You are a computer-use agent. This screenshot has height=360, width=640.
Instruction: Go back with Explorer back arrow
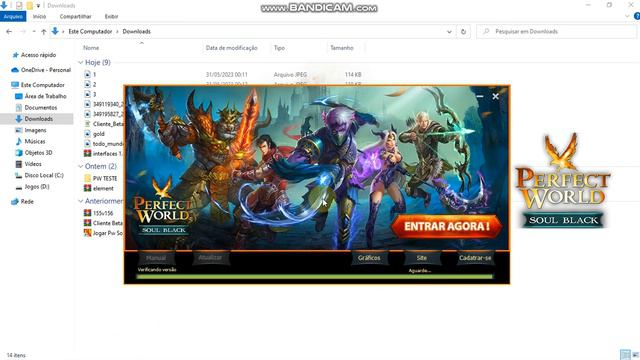9,31
